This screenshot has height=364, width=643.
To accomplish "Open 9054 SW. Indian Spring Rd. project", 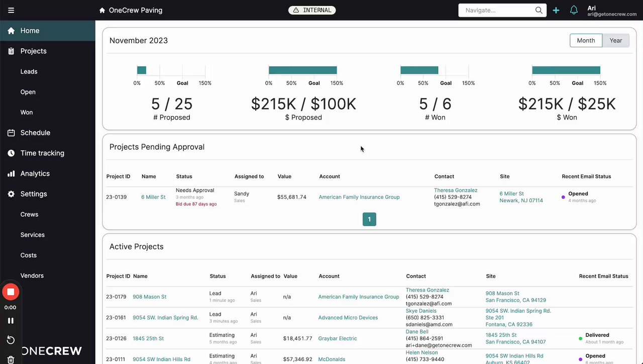I will click(165, 318).
